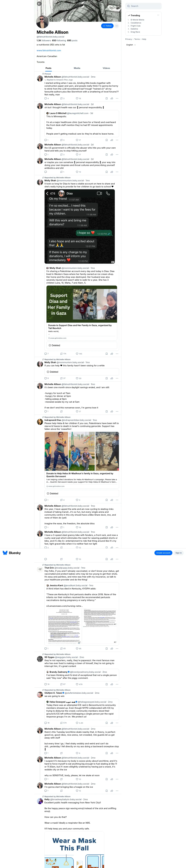Bookmark the pinned post

click(107, 98)
